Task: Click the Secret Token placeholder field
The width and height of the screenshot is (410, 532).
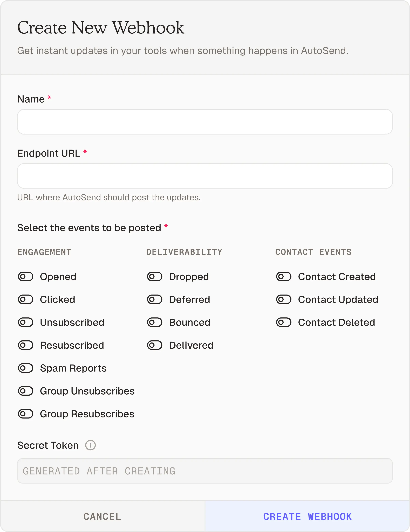Action: pos(205,471)
